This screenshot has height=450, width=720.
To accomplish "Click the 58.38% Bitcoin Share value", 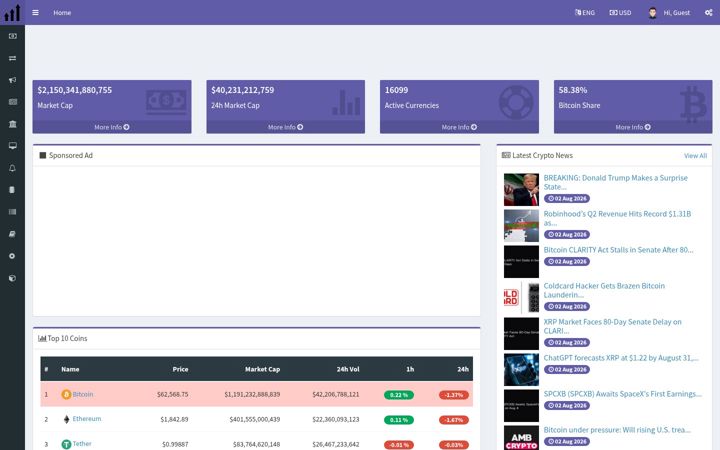I will [573, 90].
